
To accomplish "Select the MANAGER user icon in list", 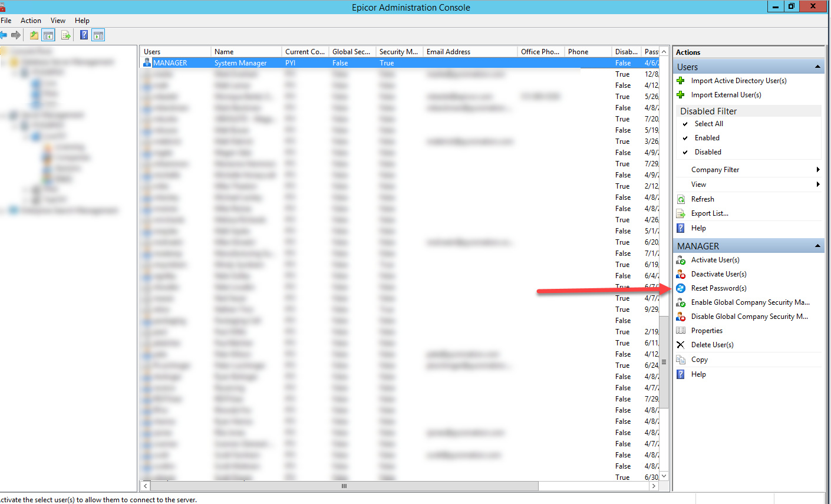I will 147,62.
